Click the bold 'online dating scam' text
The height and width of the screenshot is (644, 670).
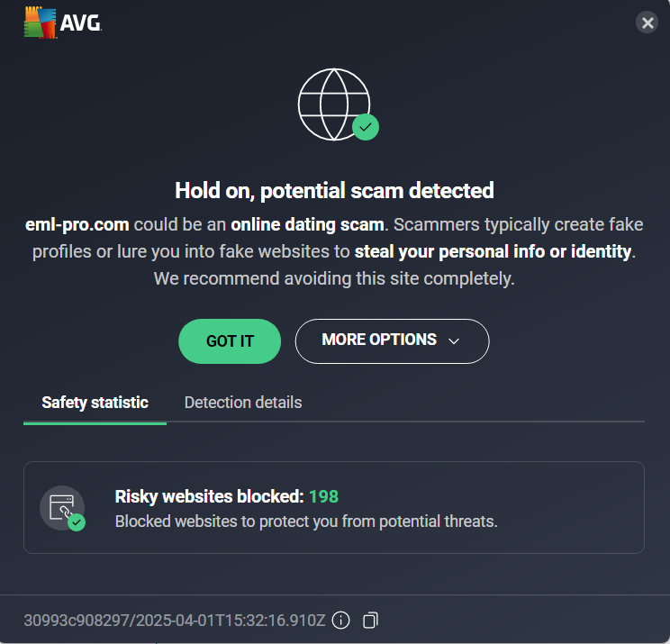[x=308, y=224]
